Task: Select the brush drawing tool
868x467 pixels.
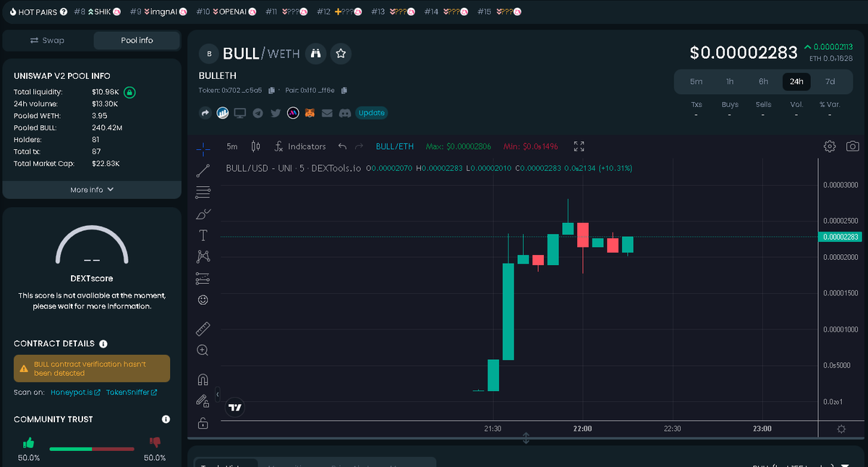Action: tap(203, 214)
